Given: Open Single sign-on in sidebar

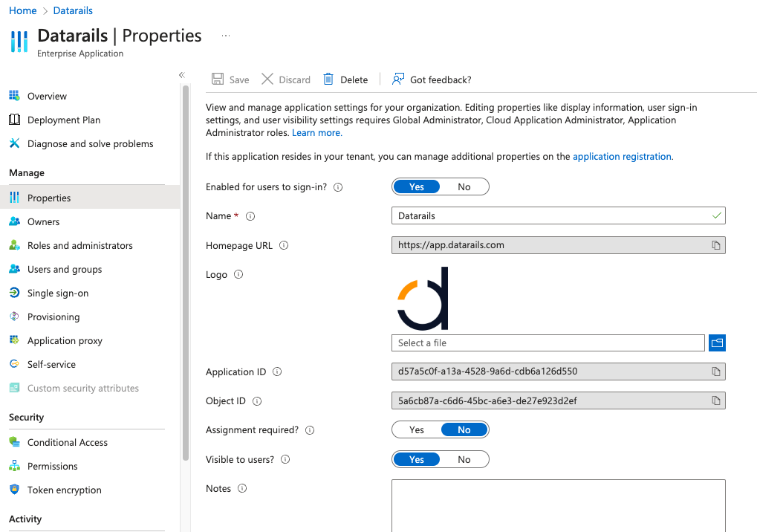Looking at the screenshot, I should pos(58,293).
